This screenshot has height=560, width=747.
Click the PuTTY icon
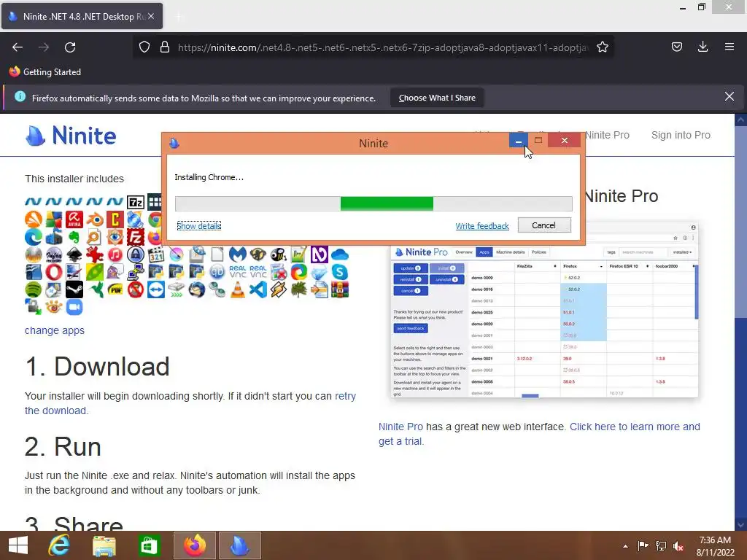(135, 273)
